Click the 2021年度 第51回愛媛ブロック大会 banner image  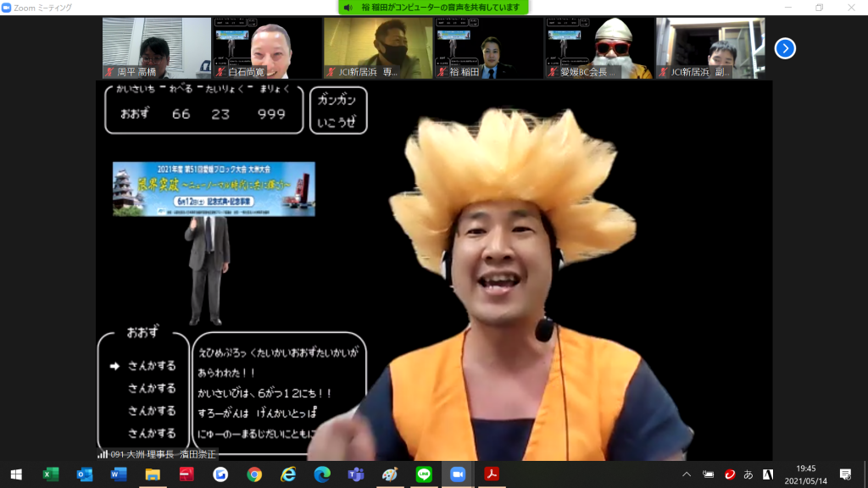click(x=214, y=189)
